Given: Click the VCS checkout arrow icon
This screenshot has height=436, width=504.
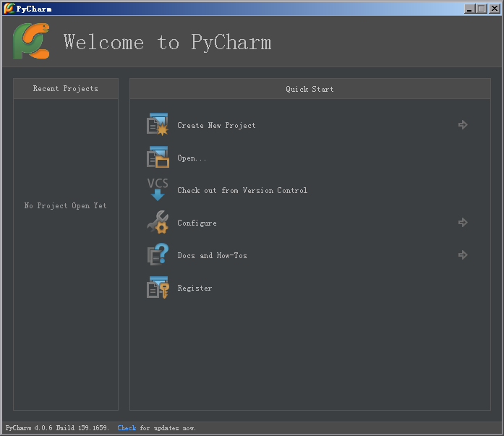Looking at the screenshot, I should pyautogui.click(x=158, y=189).
